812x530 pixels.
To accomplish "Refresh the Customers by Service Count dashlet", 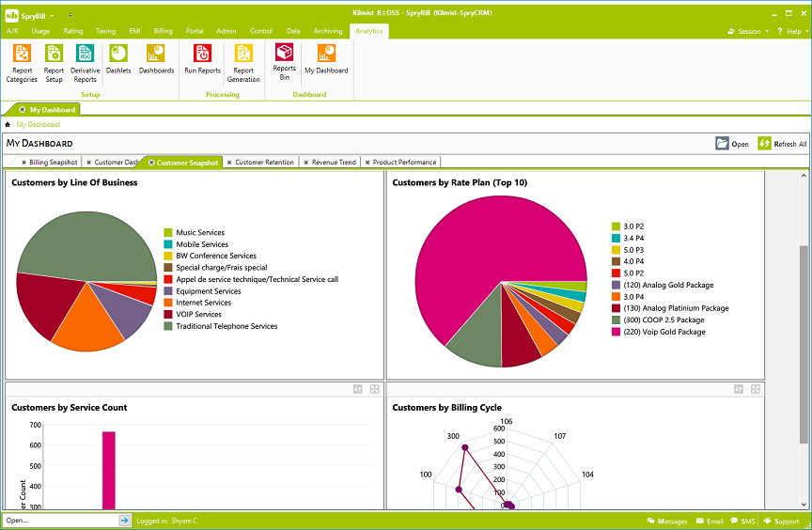I will tap(357, 389).
